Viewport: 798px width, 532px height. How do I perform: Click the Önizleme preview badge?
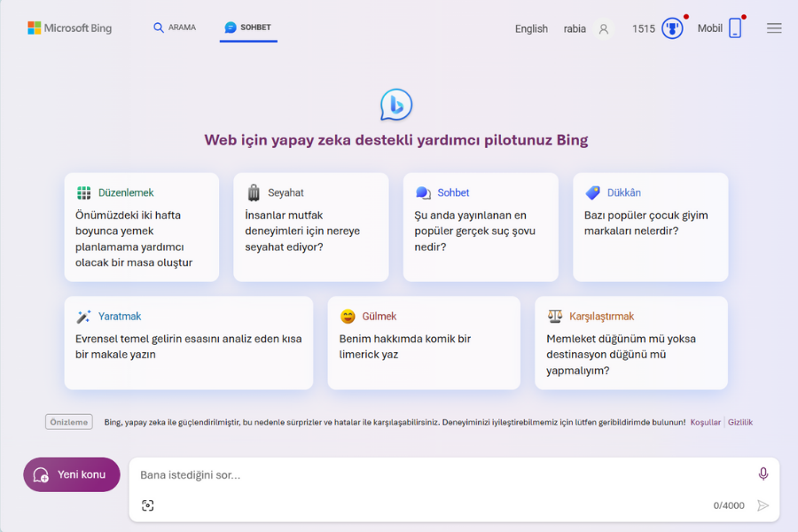click(x=68, y=422)
